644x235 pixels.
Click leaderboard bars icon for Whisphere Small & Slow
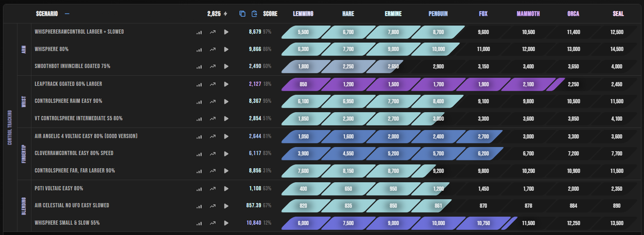click(199, 224)
